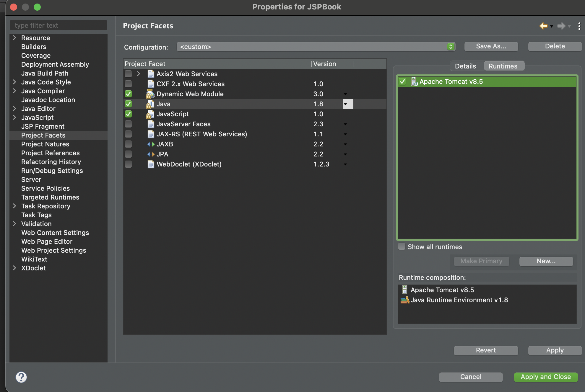The height and width of the screenshot is (392, 585).
Task: Click the JPA facet icon
Action: pyautogui.click(x=151, y=154)
